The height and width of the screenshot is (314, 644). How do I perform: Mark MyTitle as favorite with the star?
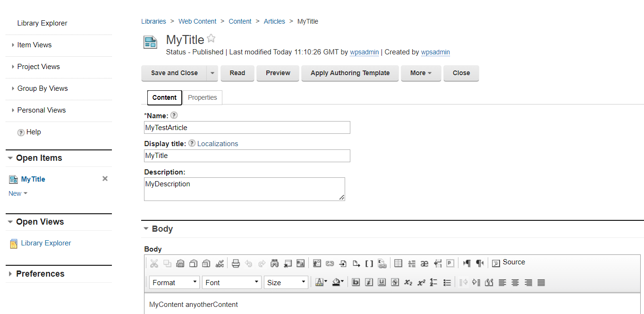pos(211,39)
